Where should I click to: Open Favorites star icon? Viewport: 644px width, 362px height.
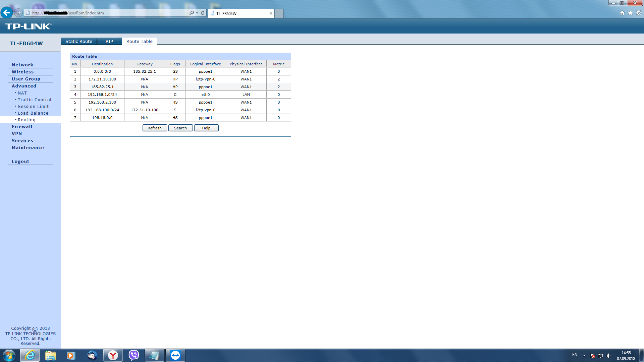tap(630, 13)
